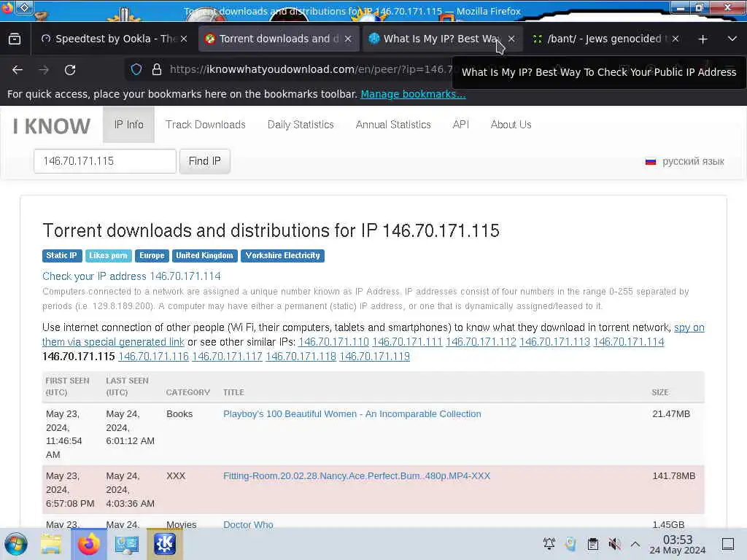Click the Likes porn tag
Image resolution: width=747 pixels, height=560 pixels.
point(108,256)
